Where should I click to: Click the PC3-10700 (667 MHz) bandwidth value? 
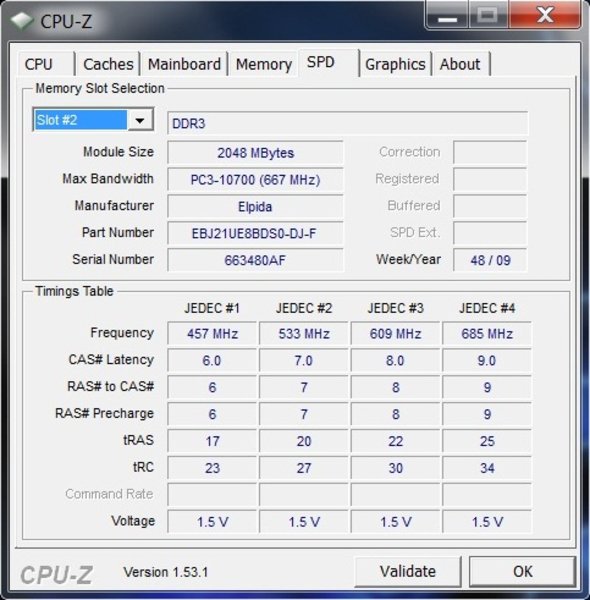click(255, 179)
